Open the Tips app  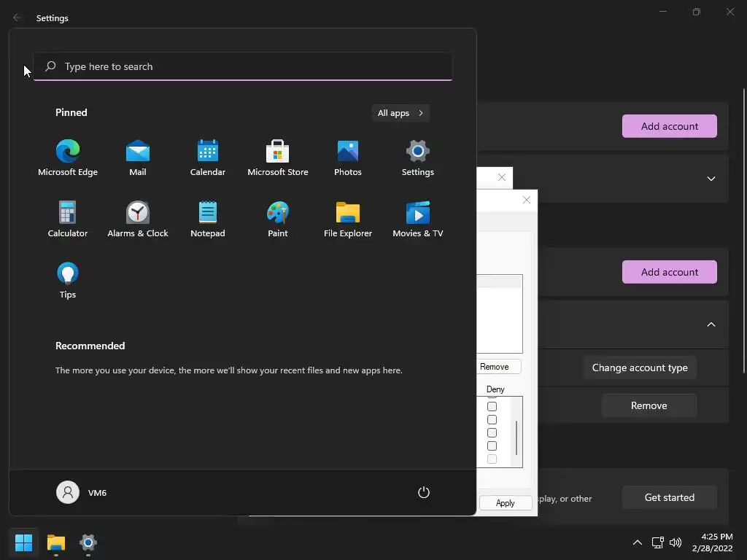[x=68, y=281]
